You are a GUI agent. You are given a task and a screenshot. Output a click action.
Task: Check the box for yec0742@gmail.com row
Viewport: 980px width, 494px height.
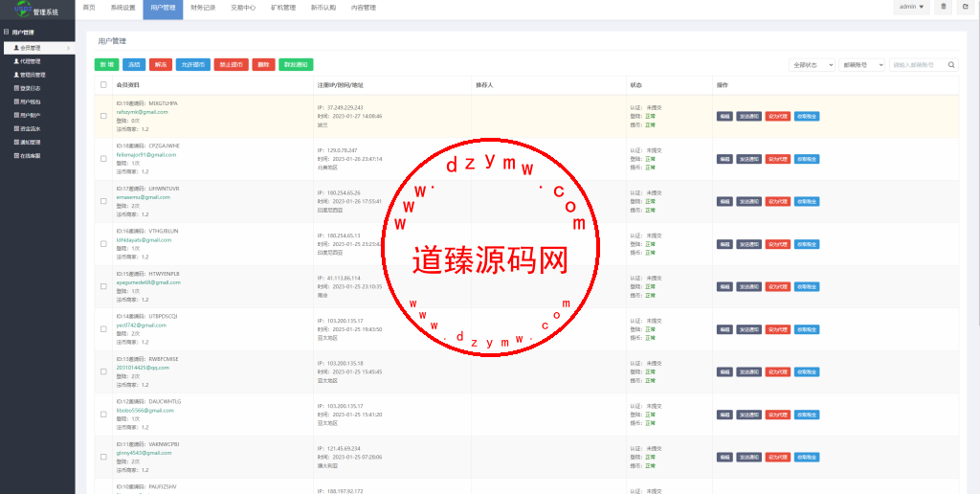(x=103, y=329)
